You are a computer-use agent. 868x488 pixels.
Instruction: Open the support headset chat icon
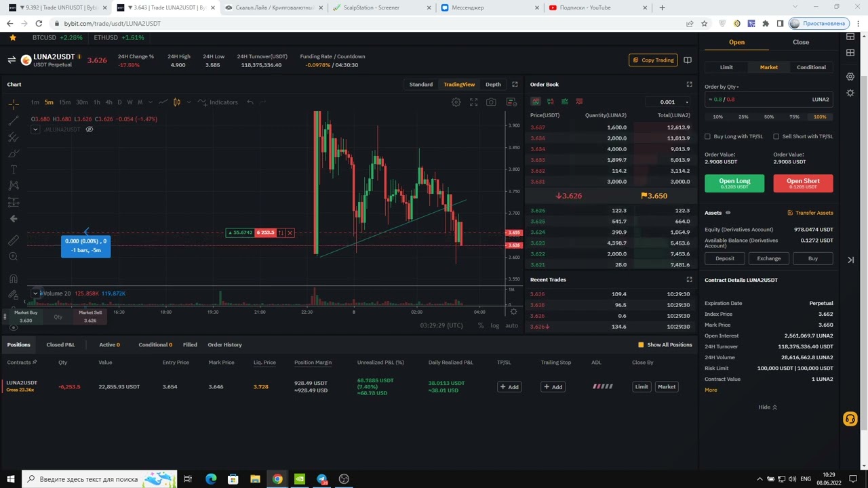coord(850,420)
